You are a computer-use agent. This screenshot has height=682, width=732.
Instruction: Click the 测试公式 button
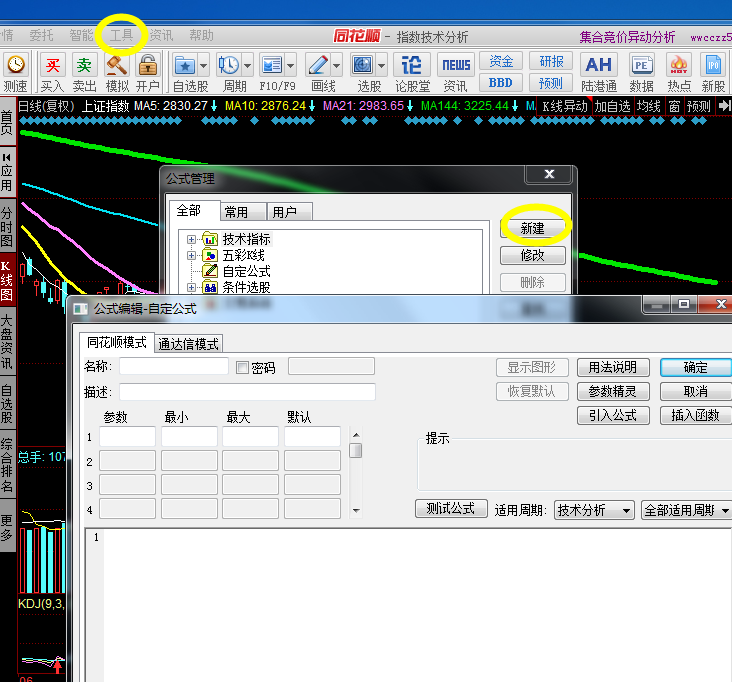451,508
